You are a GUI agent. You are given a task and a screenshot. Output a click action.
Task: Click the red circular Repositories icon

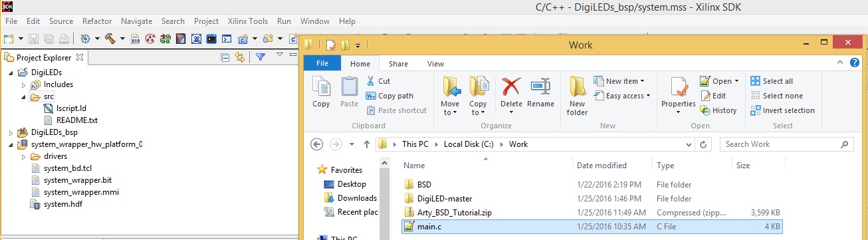150,39
